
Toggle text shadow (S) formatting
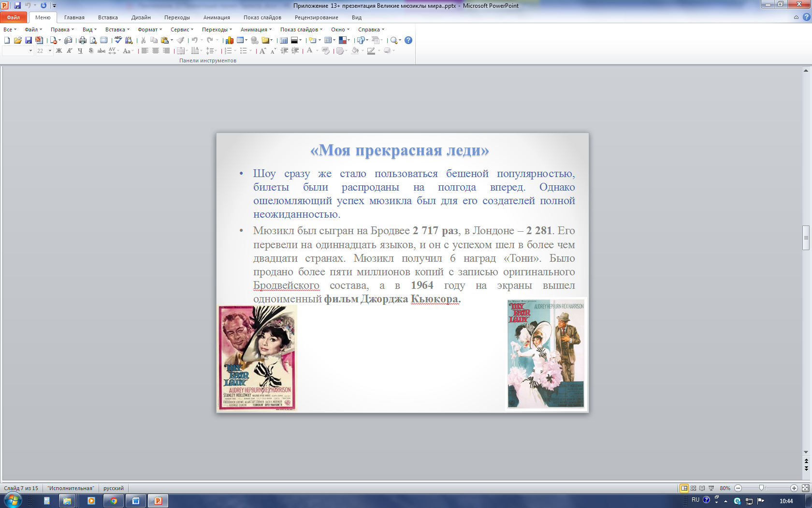tap(91, 51)
